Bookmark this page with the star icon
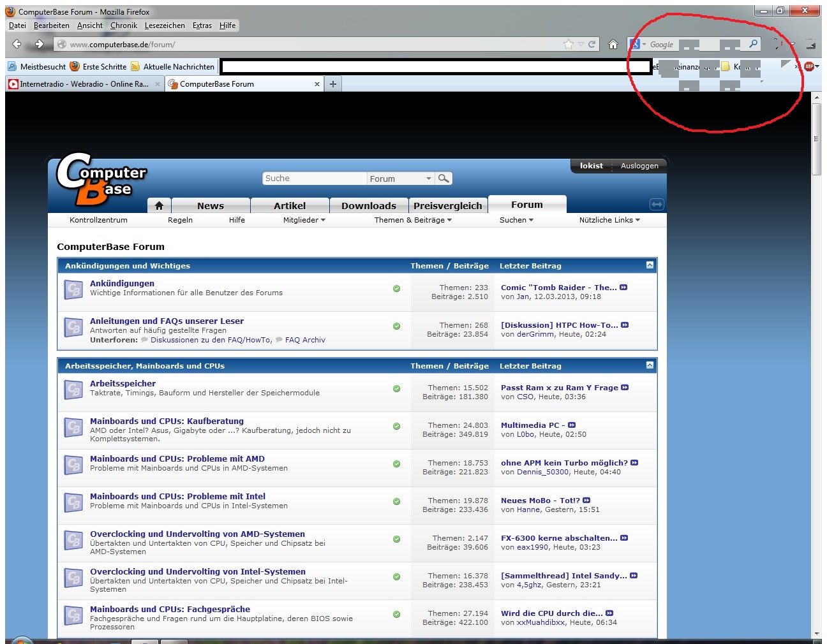 click(569, 44)
